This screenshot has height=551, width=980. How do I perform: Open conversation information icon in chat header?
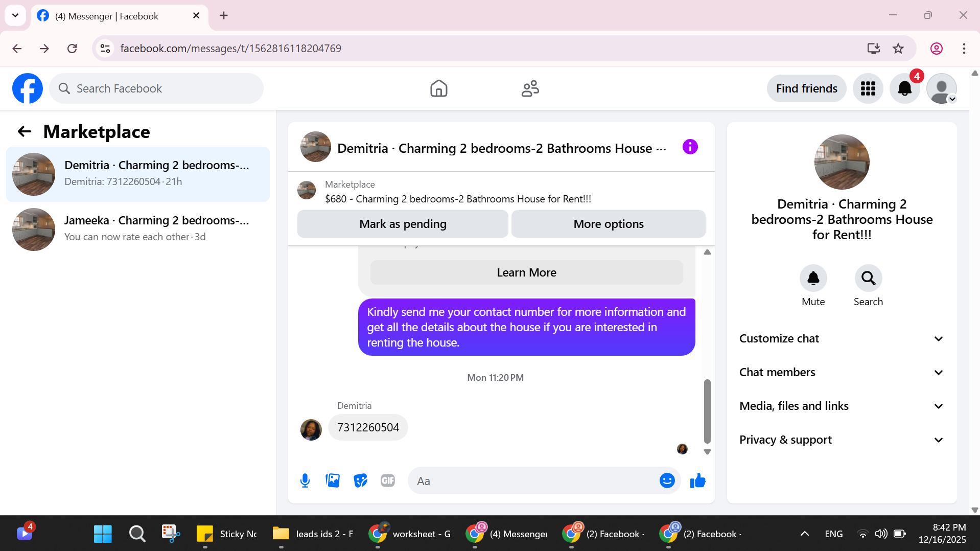pos(690,147)
